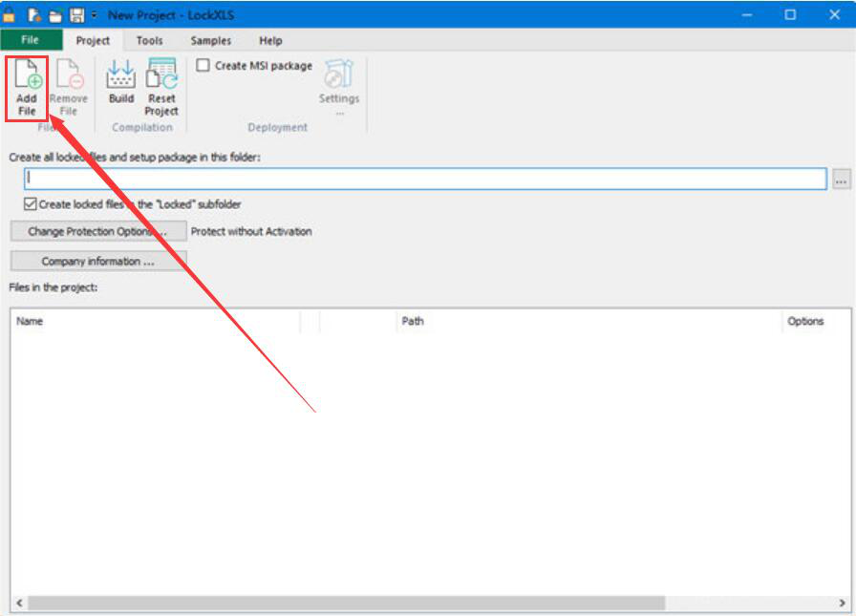Focus the output folder path field
The width and height of the screenshot is (856, 616).
point(425,179)
